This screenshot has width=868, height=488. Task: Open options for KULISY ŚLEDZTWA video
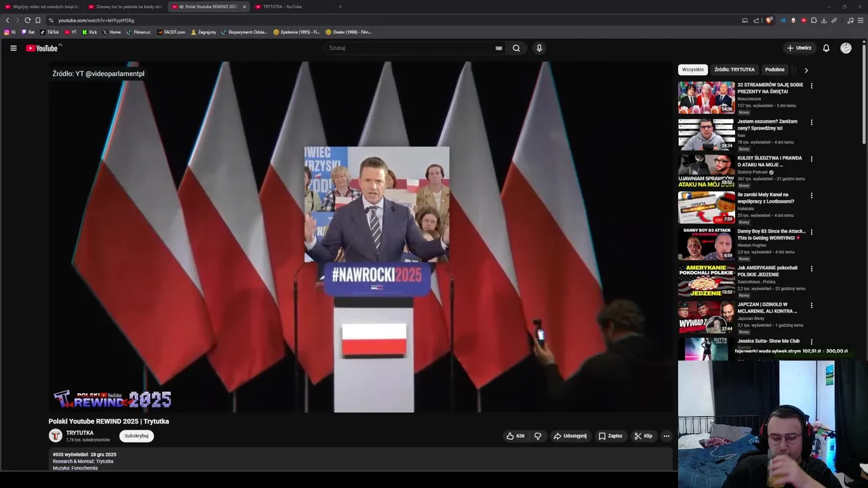[811, 159]
